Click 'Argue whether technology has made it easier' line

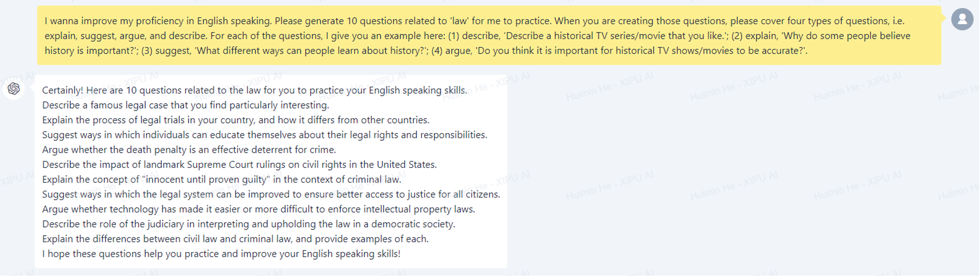pos(258,209)
